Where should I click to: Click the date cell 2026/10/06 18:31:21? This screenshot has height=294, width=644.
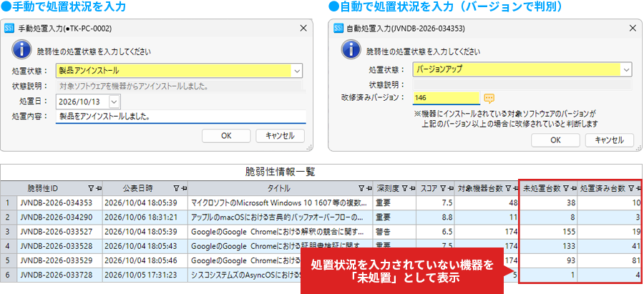coord(145,217)
